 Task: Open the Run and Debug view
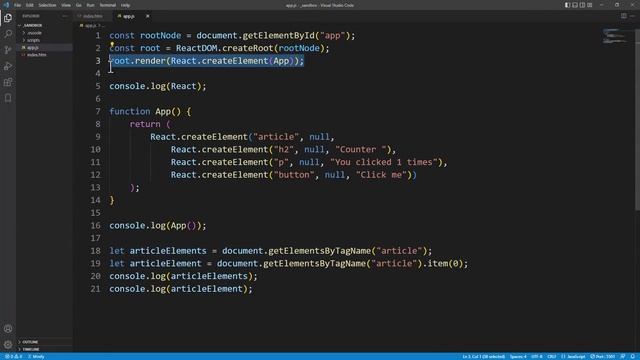pos(8,66)
